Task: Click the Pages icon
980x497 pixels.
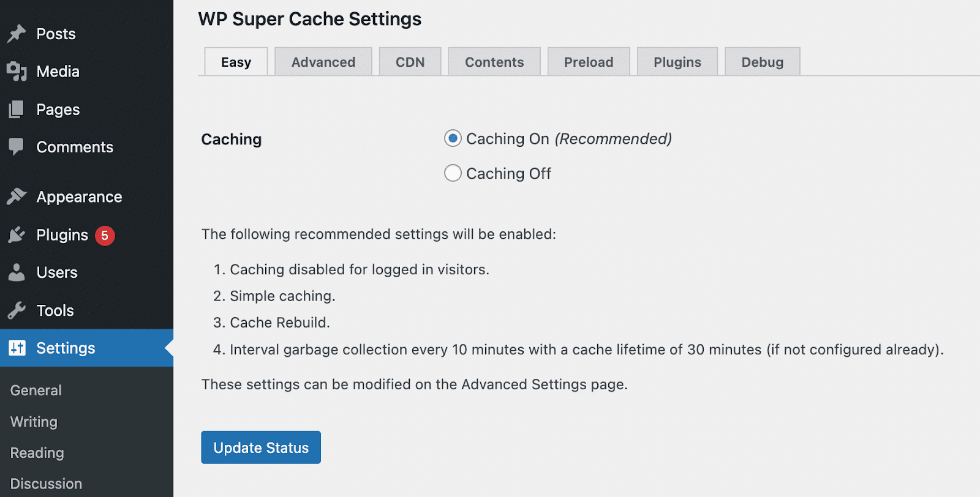Action: [x=17, y=109]
